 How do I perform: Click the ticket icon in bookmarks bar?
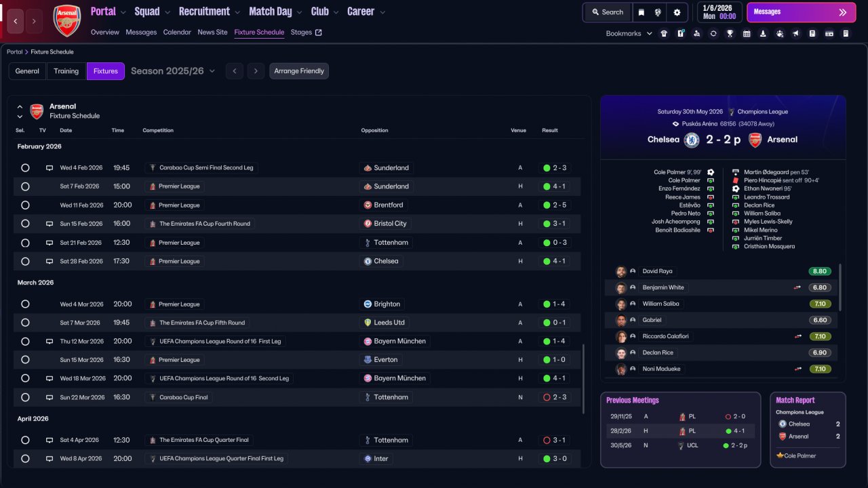[x=829, y=33]
